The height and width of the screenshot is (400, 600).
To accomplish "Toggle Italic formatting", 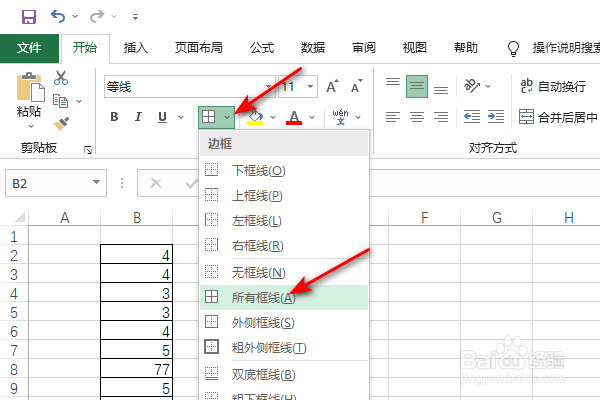I will (x=138, y=117).
